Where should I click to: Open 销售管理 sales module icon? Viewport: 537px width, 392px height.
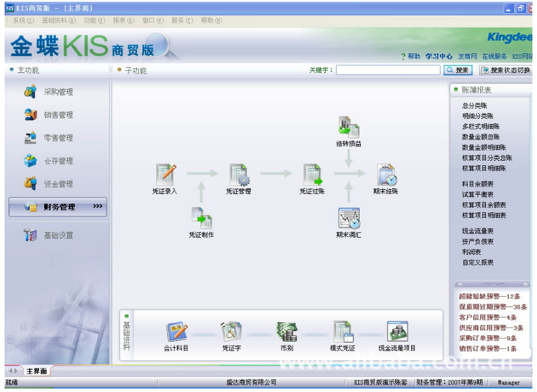[30, 114]
